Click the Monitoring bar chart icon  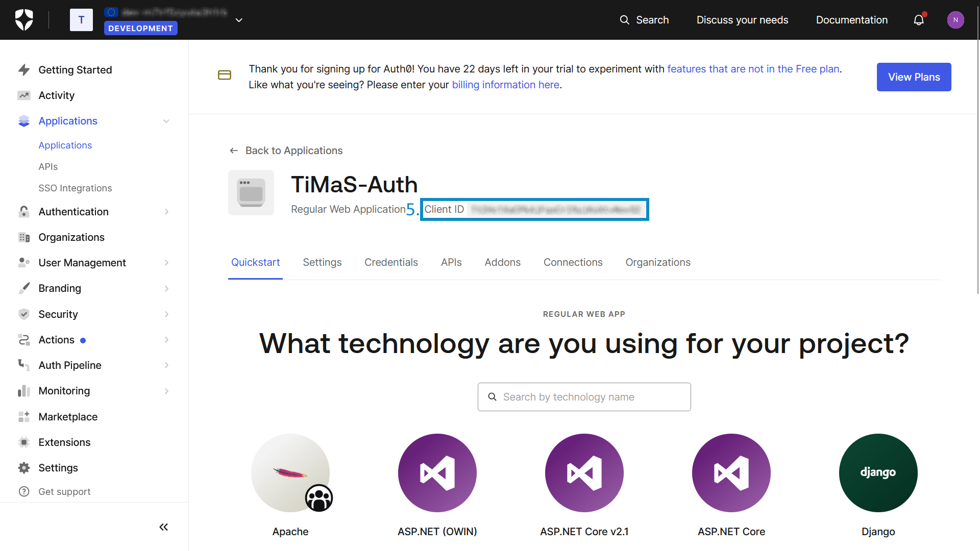click(x=24, y=391)
